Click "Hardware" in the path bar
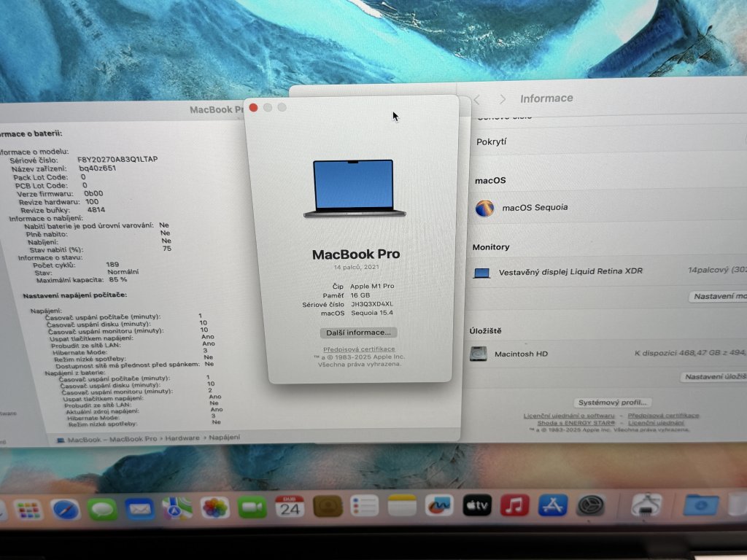747x560 pixels. [x=182, y=438]
